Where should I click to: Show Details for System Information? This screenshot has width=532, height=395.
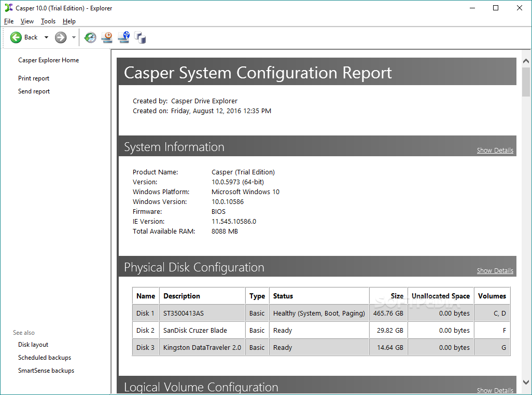[x=495, y=150]
